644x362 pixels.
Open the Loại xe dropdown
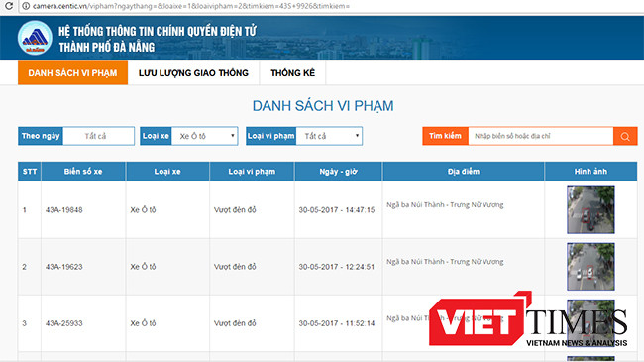point(204,136)
